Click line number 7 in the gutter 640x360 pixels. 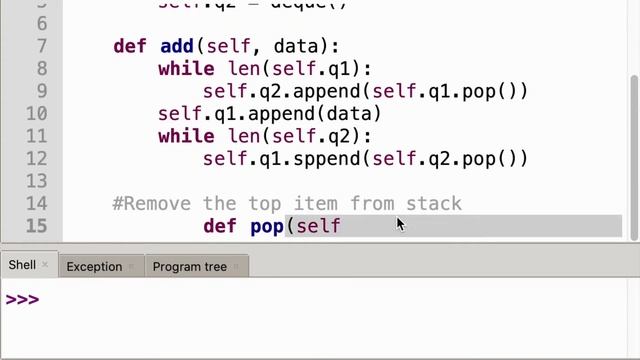(42, 46)
